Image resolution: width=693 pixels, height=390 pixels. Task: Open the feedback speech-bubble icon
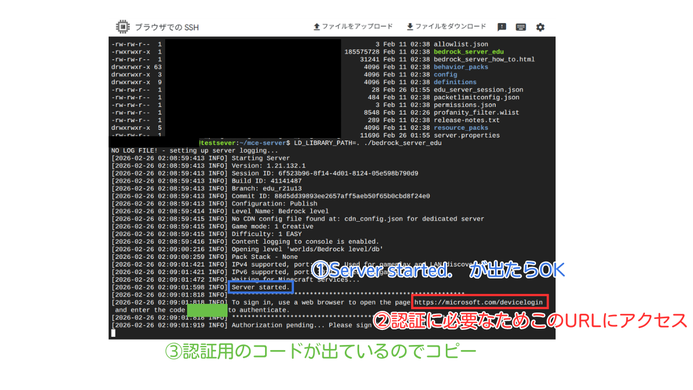(502, 27)
